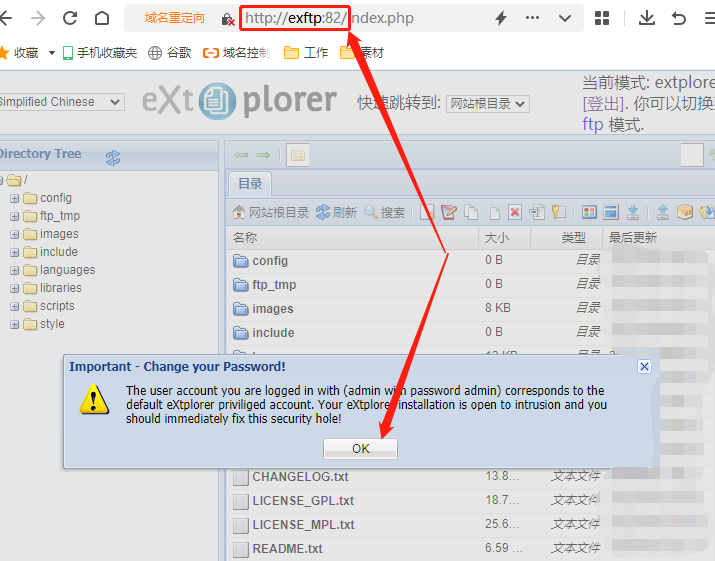Screen dimensions: 715x561
Task: Click the lightning bolt icon in the address bar
Action: point(501,18)
